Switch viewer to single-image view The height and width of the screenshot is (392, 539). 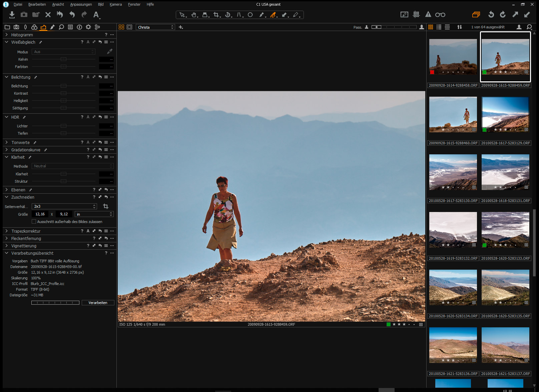[129, 27]
